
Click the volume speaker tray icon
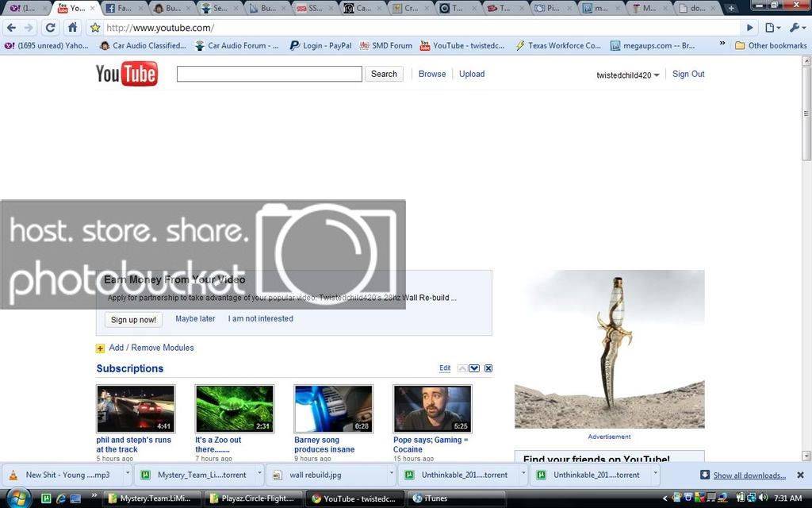point(762,498)
